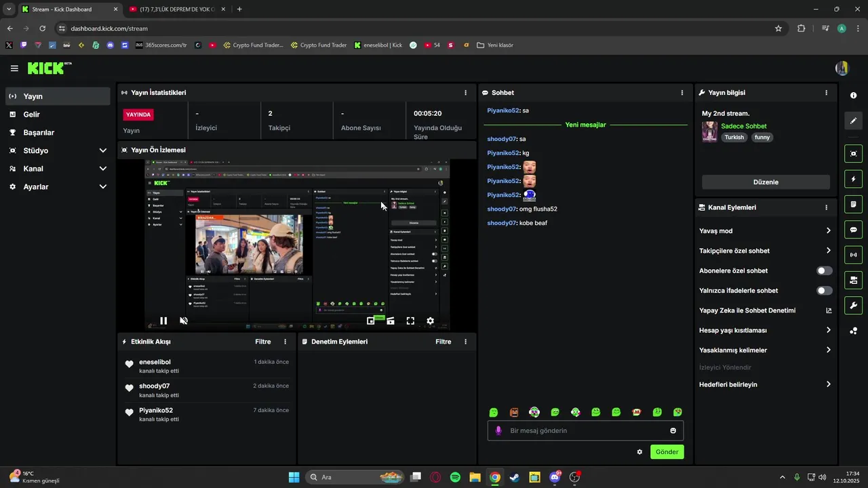
Task: Open Yasaklanmış kelimeler settings
Action: tap(766, 350)
